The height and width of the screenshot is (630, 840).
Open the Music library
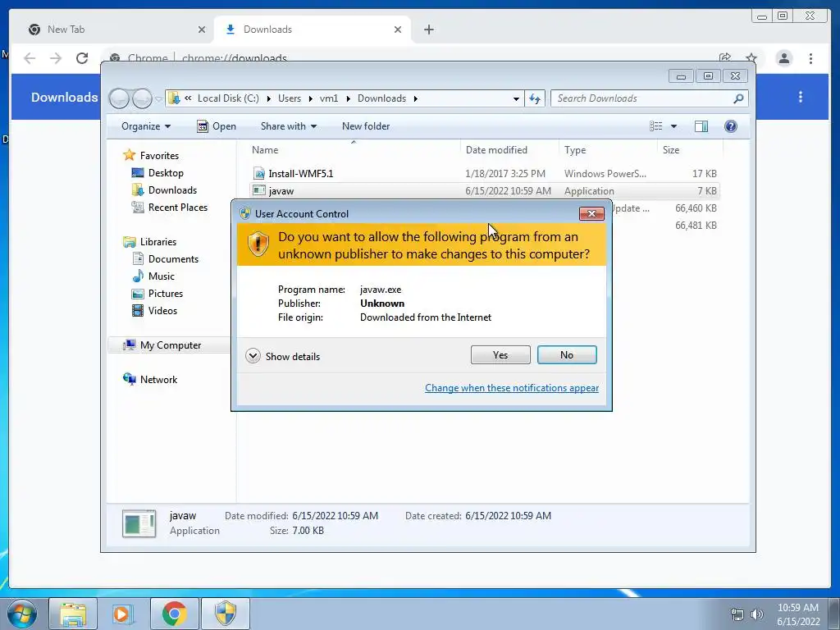pos(162,276)
